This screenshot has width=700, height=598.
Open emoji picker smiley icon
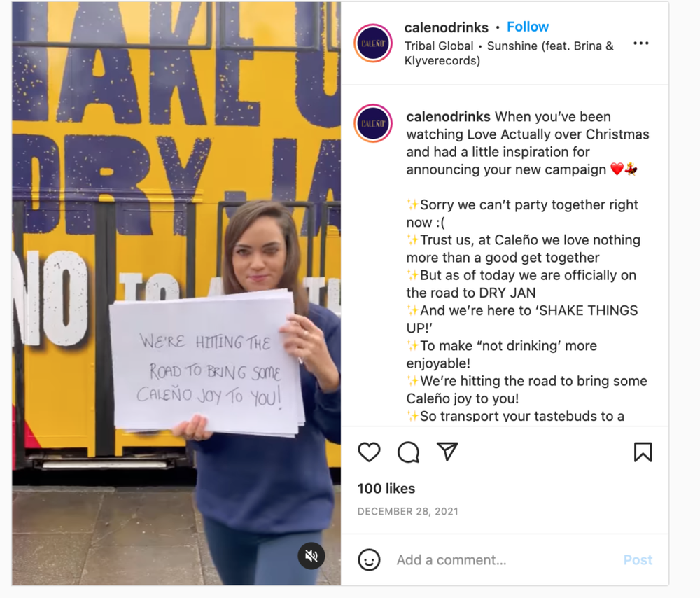click(369, 559)
